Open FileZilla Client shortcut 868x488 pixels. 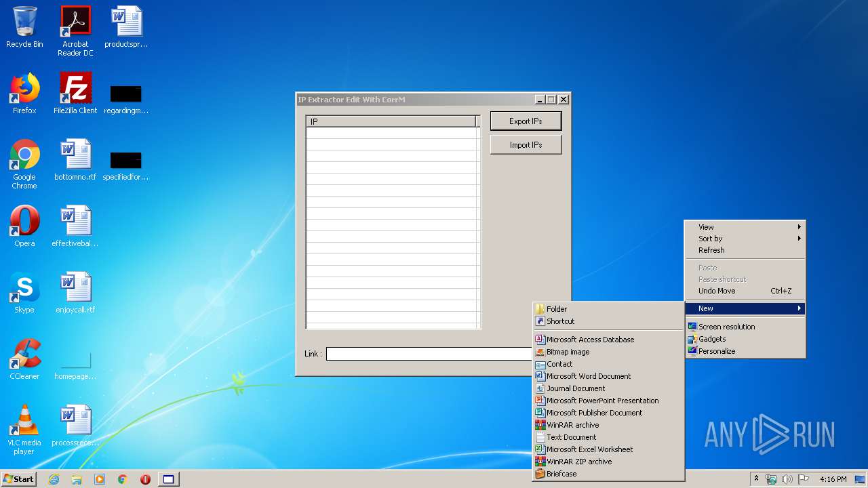(x=75, y=94)
